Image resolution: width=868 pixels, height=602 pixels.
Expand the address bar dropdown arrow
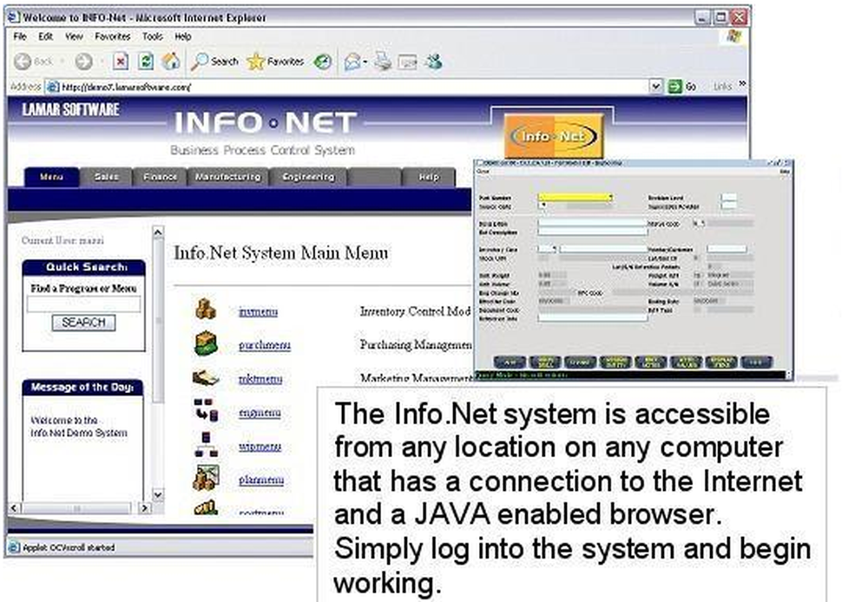click(656, 86)
